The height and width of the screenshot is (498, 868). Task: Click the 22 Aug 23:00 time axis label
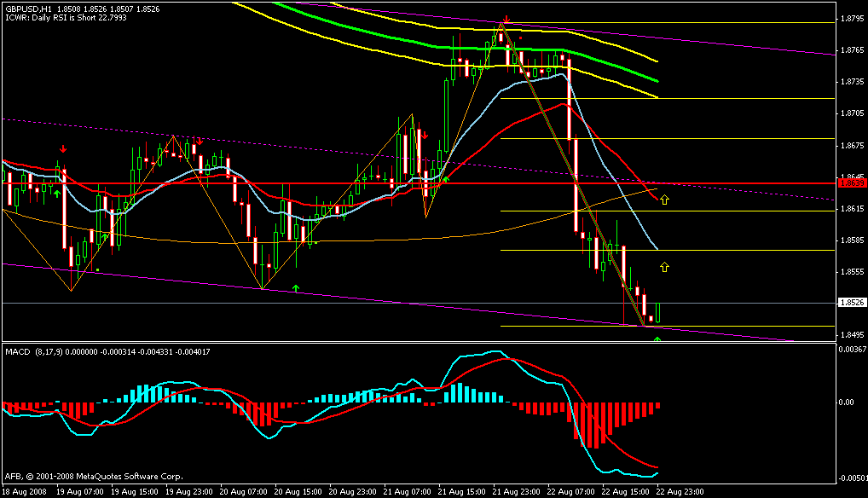click(684, 492)
